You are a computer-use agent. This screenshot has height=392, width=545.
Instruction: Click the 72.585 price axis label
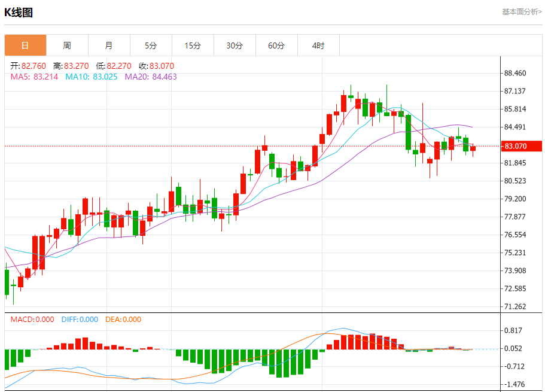click(x=515, y=288)
